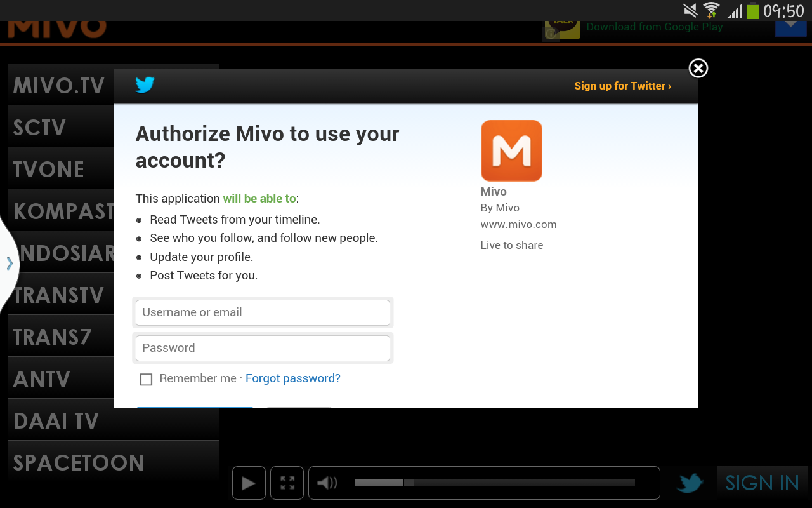Open the Forgot password? link
812x508 pixels.
pos(293,378)
